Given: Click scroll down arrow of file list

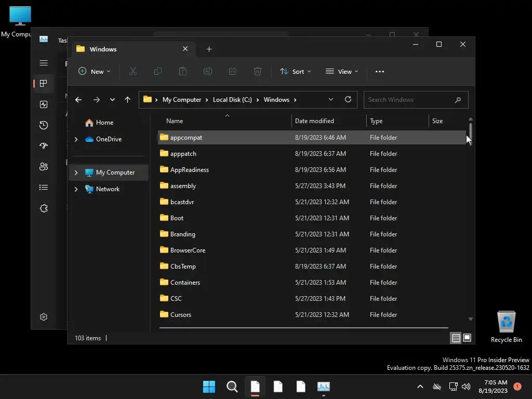Looking at the screenshot, I should (471, 319).
